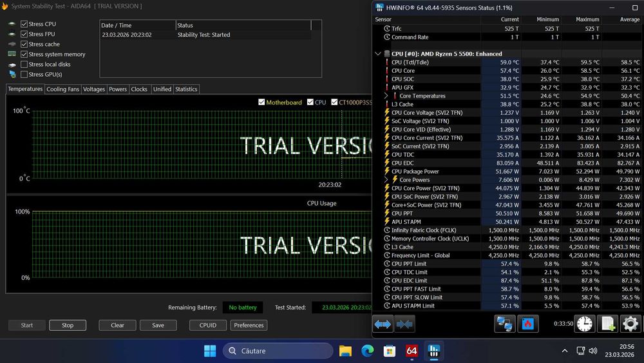Screen dimensions: 644x363
Task: Uncheck the Stress cache option
Action: coord(24,44)
